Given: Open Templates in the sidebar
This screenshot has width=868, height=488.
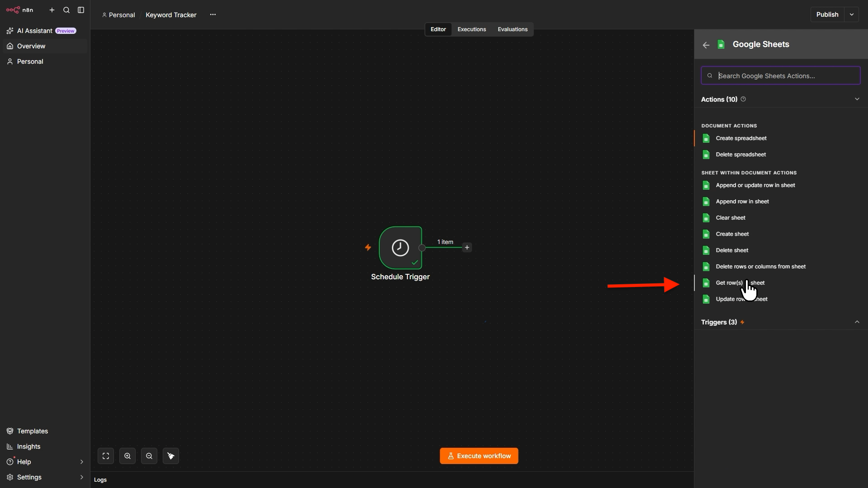Looking at the screenshot, I should coord(45,431).
